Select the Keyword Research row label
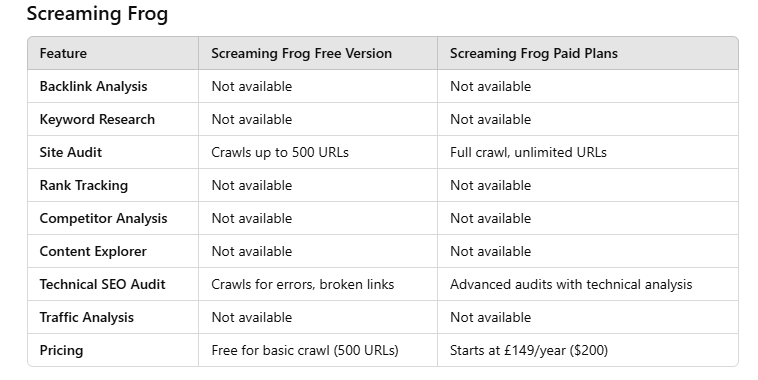 pyautogui.click(x=97, y=119)
